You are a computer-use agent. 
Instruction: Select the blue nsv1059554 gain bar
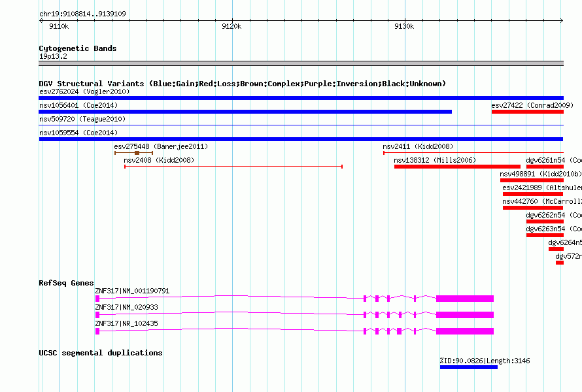point(301,139)
